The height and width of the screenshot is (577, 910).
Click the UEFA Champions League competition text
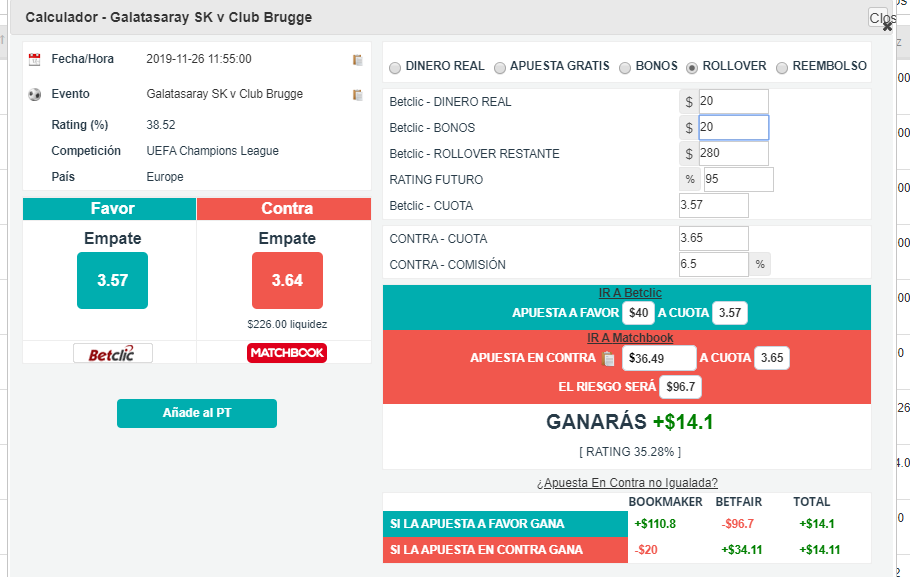point(212,151)
